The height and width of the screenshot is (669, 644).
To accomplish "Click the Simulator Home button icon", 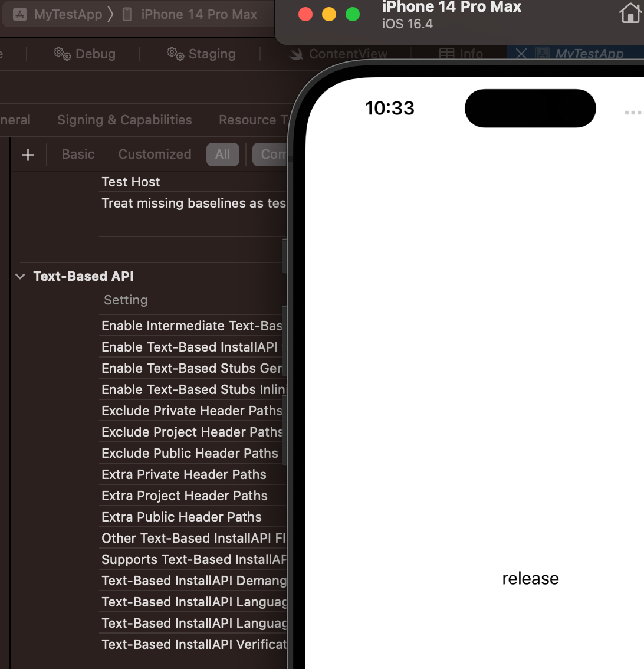I will (x=631, y=13).
